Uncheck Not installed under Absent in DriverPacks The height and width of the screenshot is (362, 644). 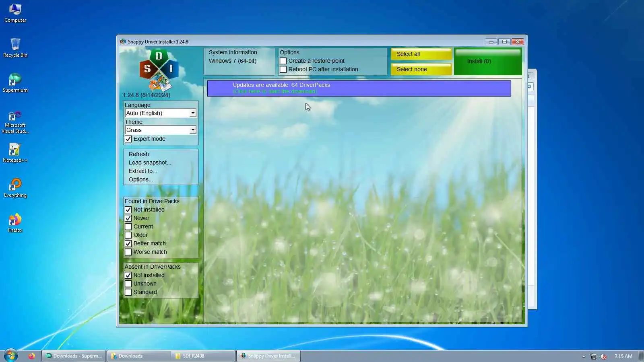click(x=128, y=275)
